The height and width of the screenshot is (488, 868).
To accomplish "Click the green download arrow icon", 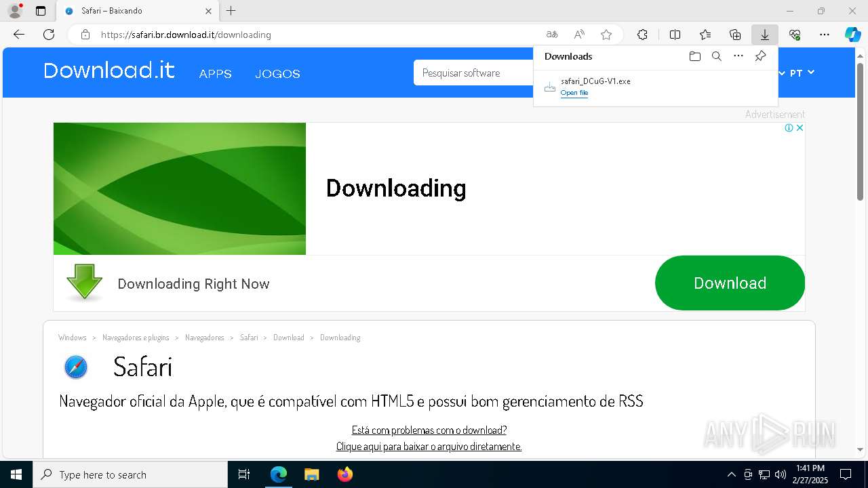I will pyautogui.click(x=85, y=282).
